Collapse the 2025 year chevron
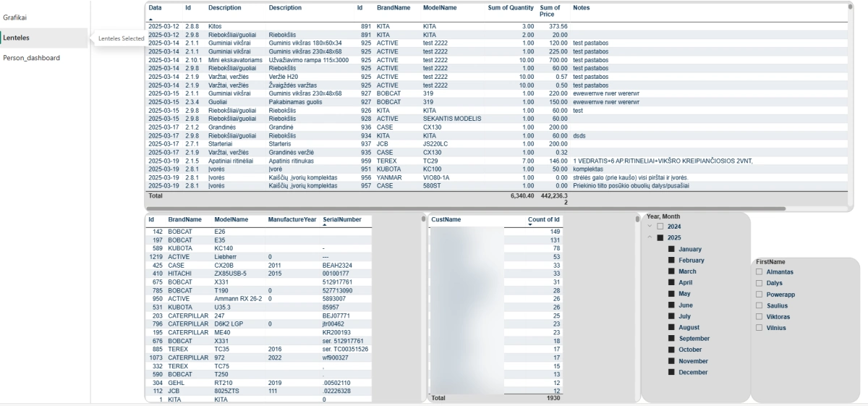Image resolution: width=868 pixels, height=406 pixels. (649, 238)
